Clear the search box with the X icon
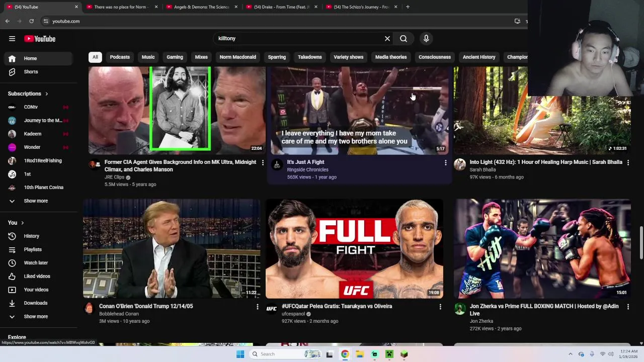Viewport: 644px width, 362px height. 387,38
